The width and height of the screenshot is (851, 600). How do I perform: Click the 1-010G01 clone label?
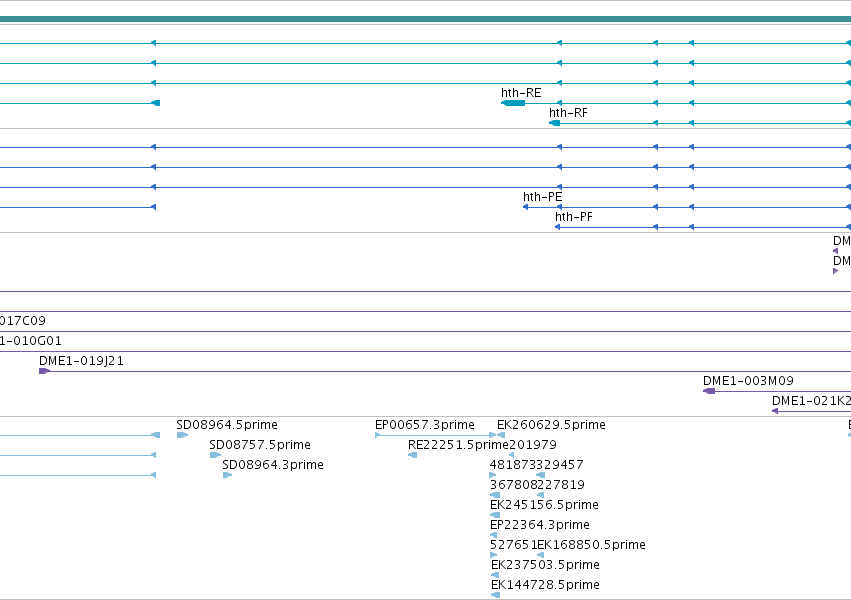(31, 341)
